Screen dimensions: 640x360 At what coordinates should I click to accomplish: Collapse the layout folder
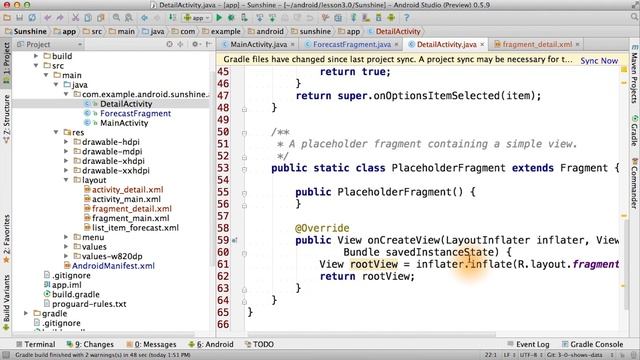tap(66, 180)
